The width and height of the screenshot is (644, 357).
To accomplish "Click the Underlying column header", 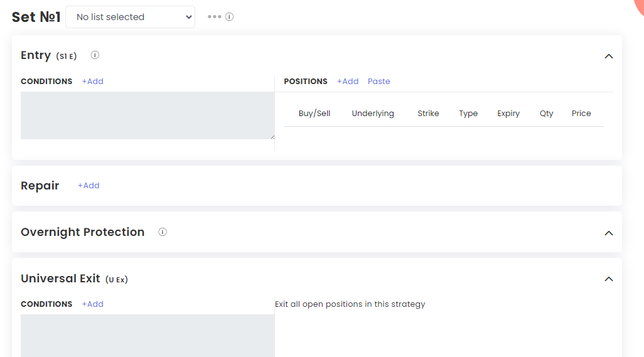I will [373, 114].
